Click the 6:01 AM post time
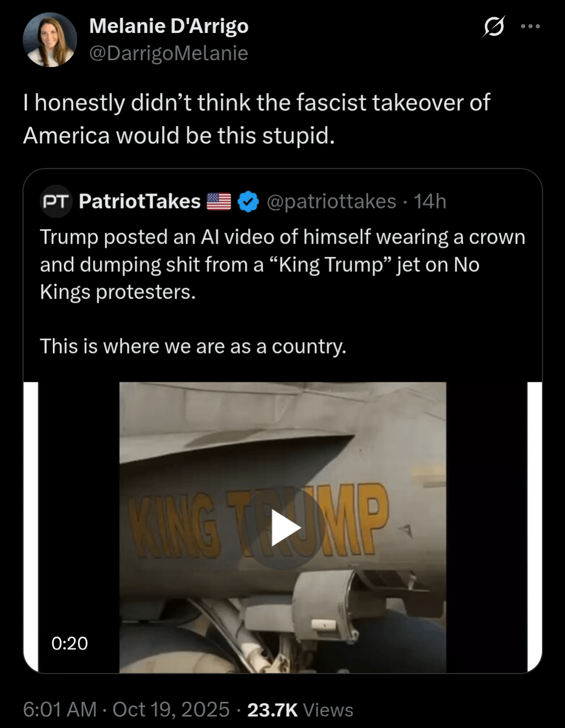The width and height of the screenshot is (565, 728). tap(60, 710)
